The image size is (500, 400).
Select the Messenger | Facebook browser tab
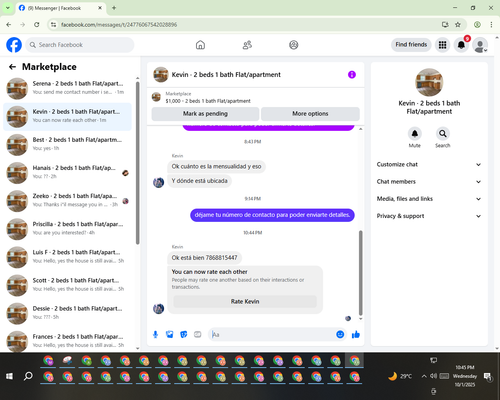click(61, 8)
